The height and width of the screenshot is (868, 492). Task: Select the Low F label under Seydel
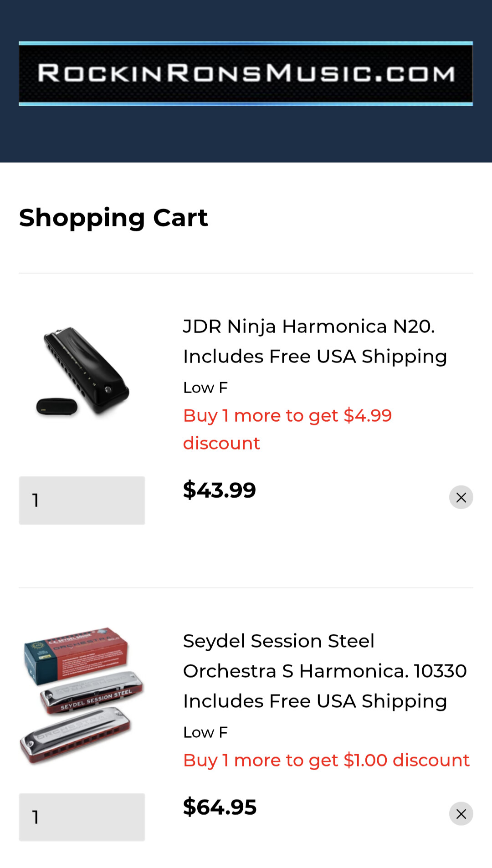pyautogui.click(x=205, y=732)
